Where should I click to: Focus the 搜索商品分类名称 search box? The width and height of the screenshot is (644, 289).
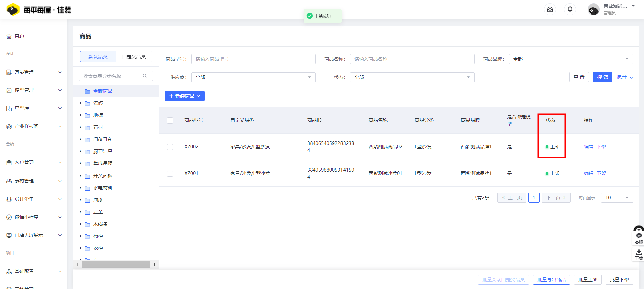tap(109, 76)
